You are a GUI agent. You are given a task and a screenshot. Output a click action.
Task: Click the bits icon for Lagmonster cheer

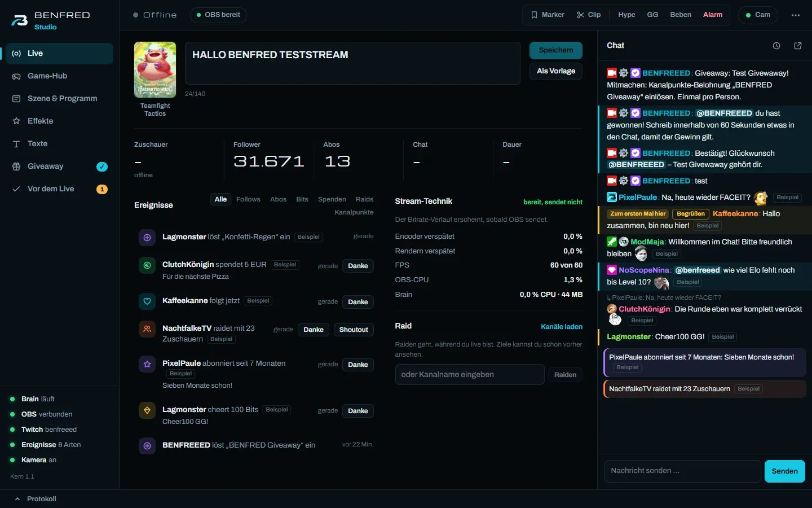tap(147, 410)
